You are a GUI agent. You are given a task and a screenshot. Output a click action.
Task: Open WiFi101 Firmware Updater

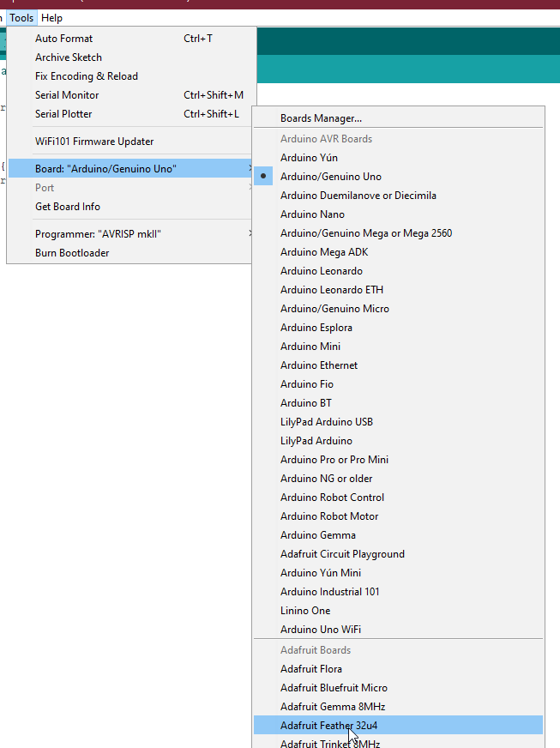tap(129, 142)
